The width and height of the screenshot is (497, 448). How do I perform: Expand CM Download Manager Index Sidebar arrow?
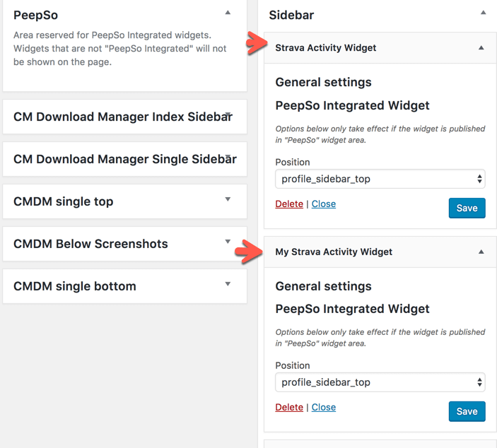click(x=228, y=114)
